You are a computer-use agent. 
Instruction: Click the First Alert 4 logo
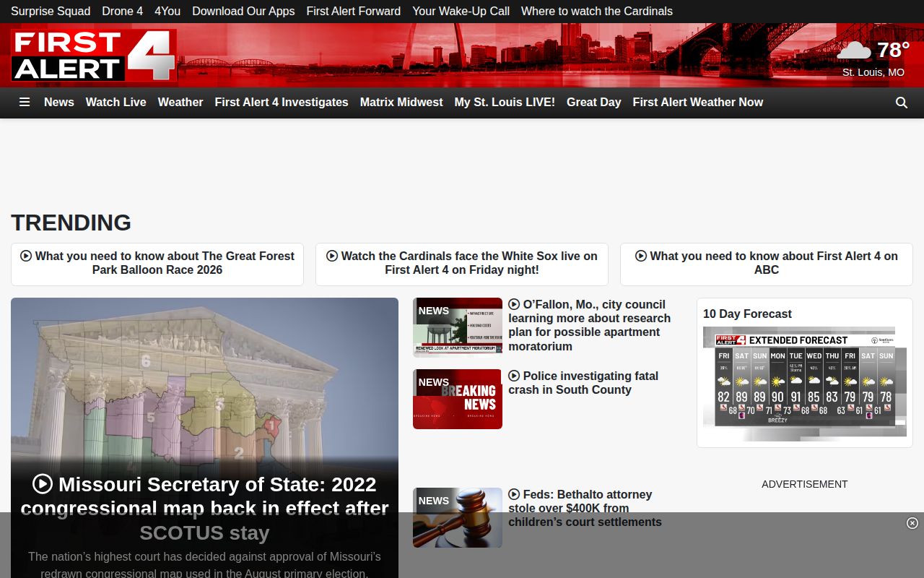pos(93,55)
